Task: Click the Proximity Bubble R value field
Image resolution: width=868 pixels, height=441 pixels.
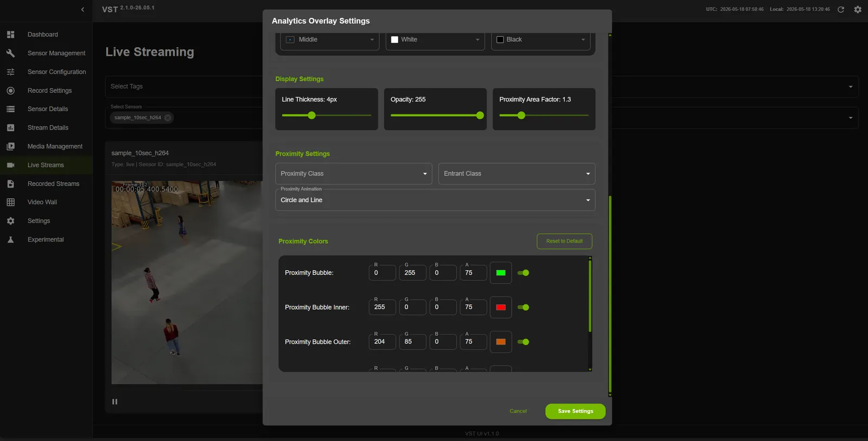Action: pyautogui.click(x=382, y=273)
